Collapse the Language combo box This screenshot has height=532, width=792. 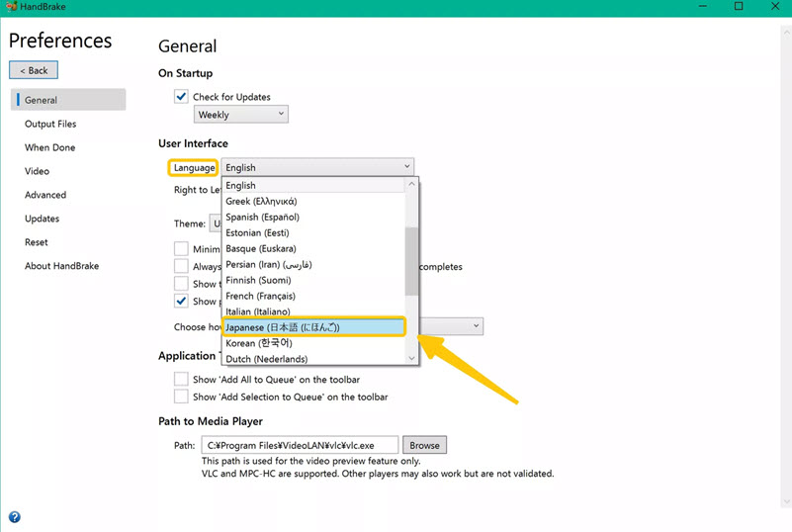click(x=316, y=167)
